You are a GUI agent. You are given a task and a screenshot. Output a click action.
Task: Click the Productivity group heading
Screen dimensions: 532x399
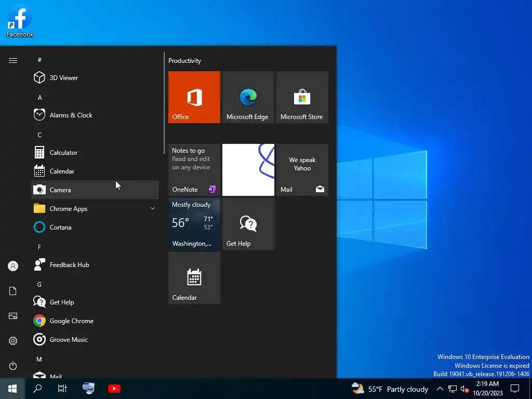coord(184,61)
